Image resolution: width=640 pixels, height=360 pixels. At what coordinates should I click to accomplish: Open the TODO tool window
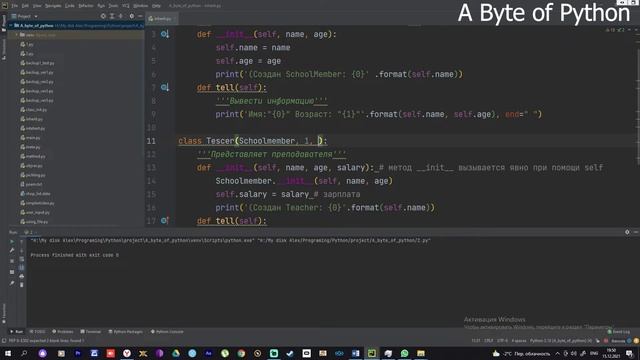pos(38,331)
